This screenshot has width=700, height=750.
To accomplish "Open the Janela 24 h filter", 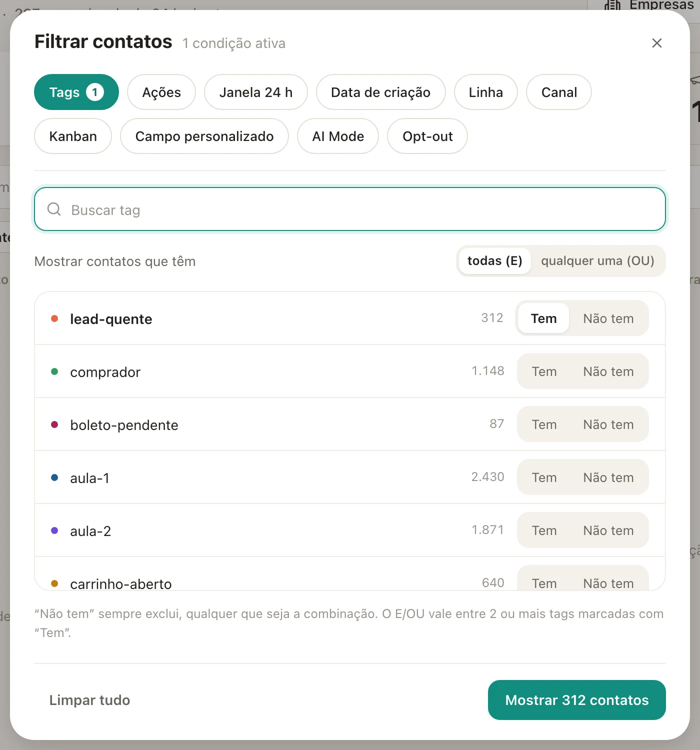I will 256,92.
